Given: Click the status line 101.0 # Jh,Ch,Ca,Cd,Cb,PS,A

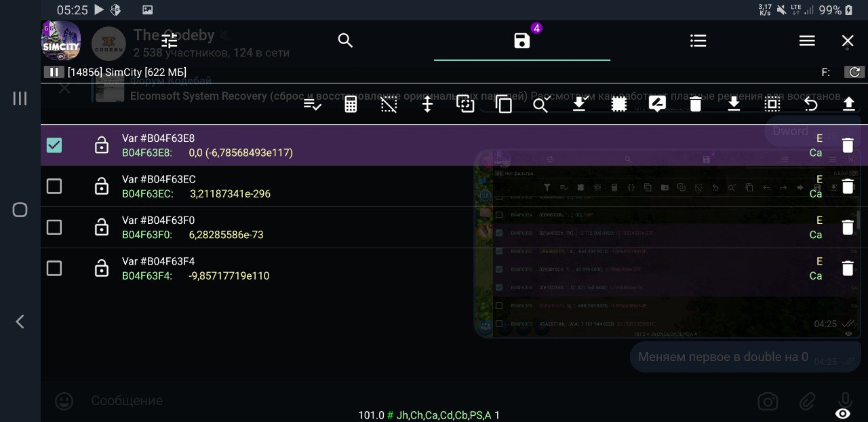Looking at the screenshot, I should point(429,415).
